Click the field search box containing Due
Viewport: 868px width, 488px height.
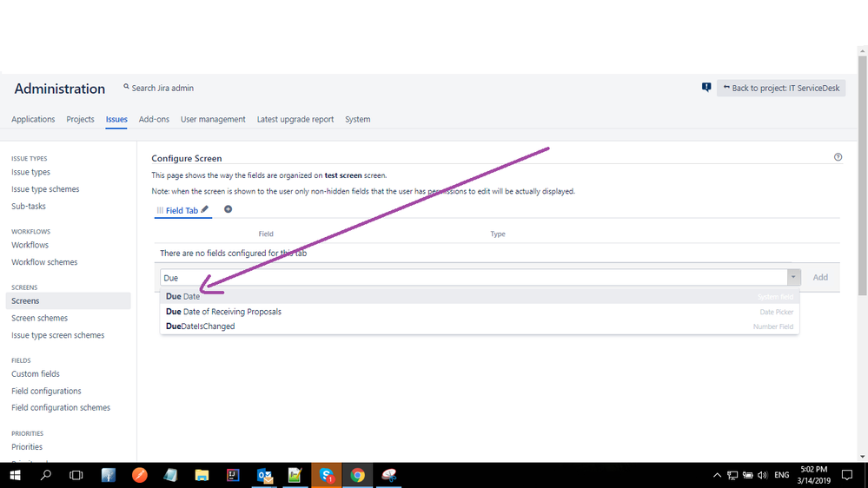pos(474,277)
